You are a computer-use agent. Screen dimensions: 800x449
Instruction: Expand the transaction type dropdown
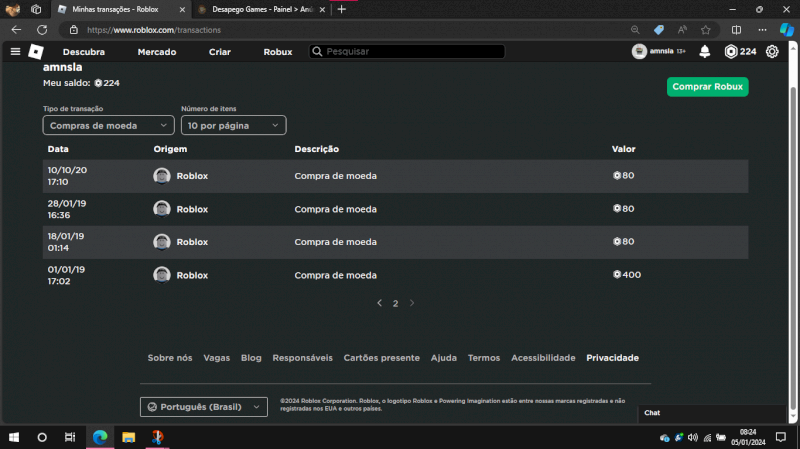point(108,125)
